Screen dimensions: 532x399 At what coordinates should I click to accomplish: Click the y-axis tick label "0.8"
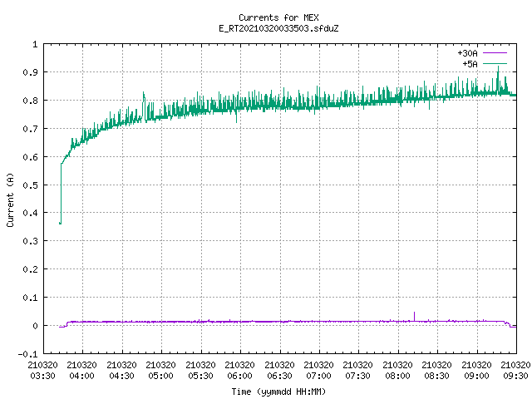coord(30,101)
